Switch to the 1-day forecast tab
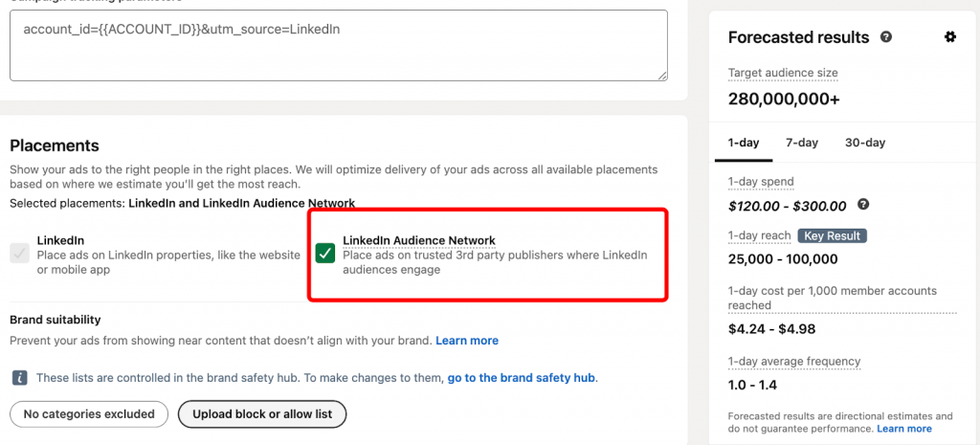This screenshot has width=980, height=445. [743, 143]
